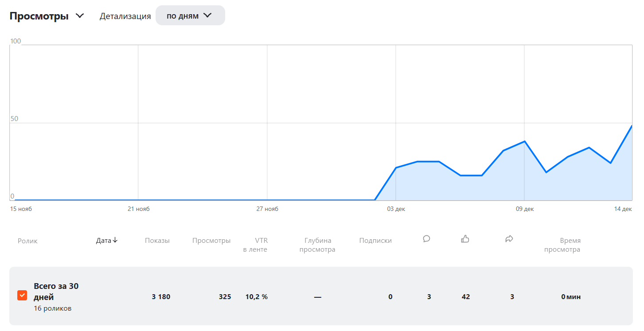Click the 21 нояб date label on axis
Screen dimensions: 644x331
[x=138, y=209]
